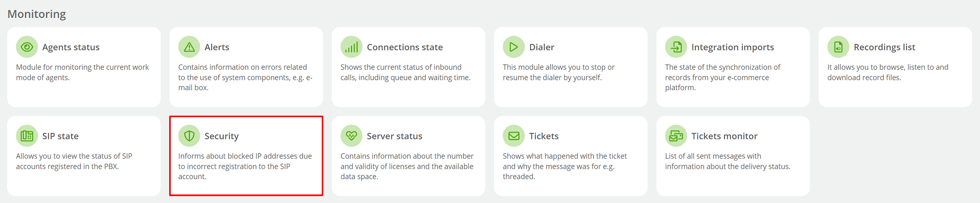Open the Server status heading
Viewport: 980px width, 203px height.
[x=394, y=136]
